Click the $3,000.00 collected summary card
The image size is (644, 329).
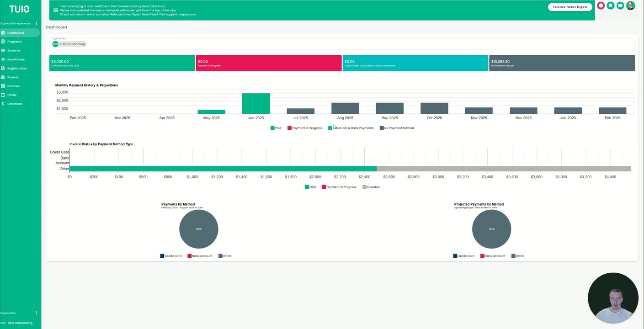(x=122, y=63)
